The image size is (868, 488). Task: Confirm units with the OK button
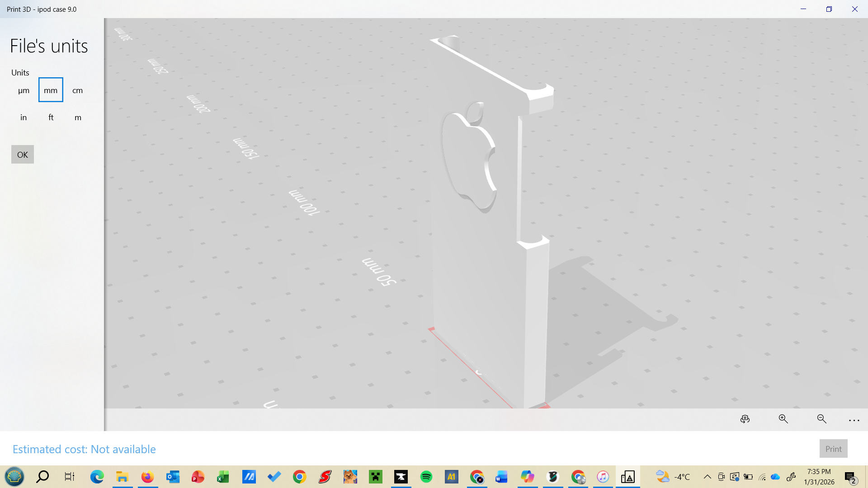click(23, 155)
